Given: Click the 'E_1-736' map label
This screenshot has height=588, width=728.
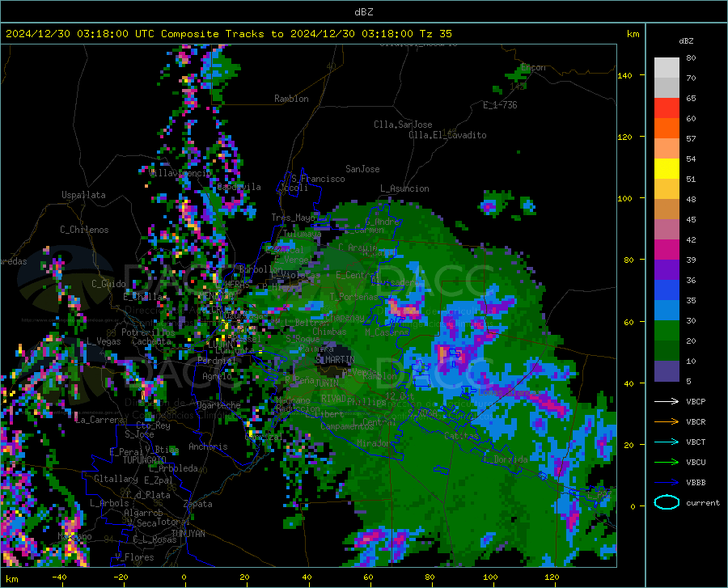Looking at the screenshot, I should tap(500, 105).
